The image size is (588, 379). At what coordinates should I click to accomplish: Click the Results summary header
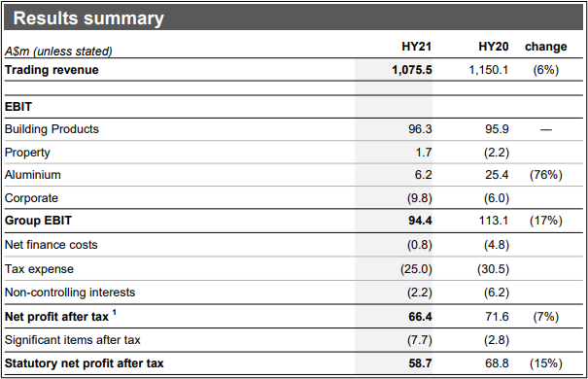click(88, 18)
